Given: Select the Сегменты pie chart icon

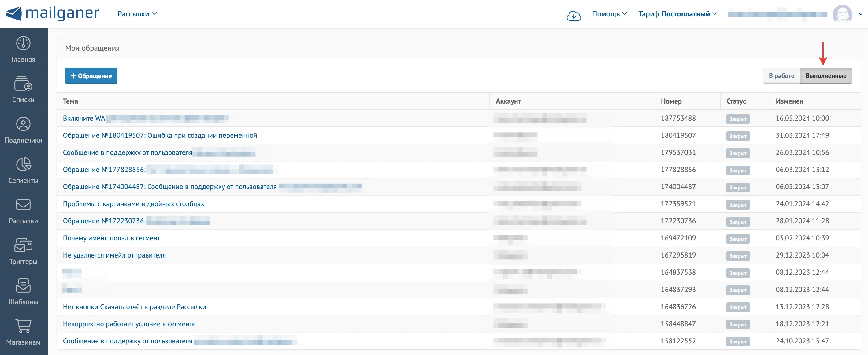Looking at the screenshot, I should coord(23,165).
